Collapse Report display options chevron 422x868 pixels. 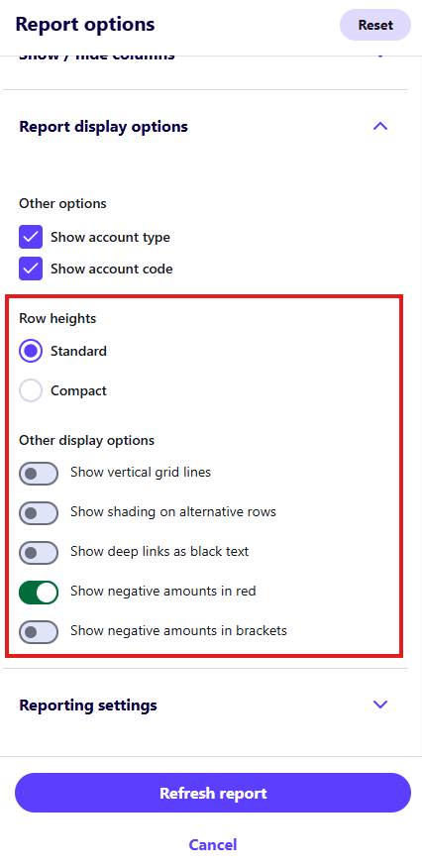[380, 126]
